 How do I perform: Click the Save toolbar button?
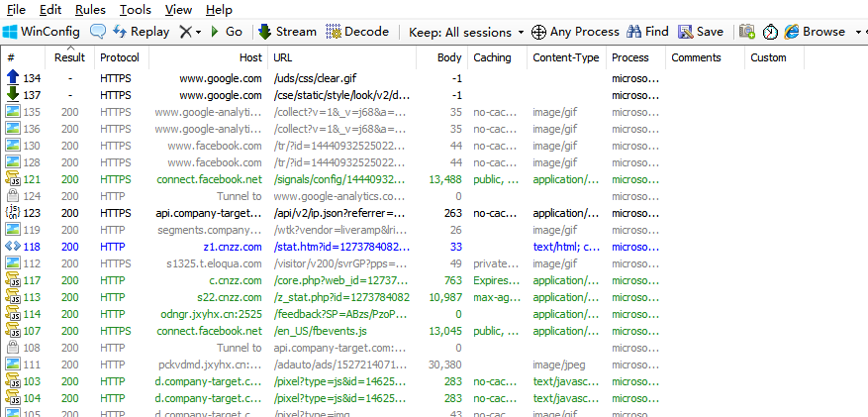pos(701,32)
